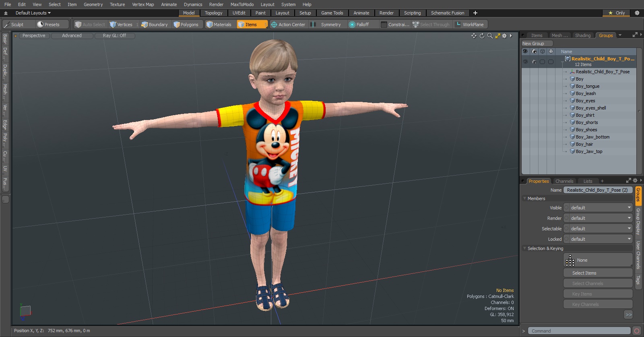Toggle Select Through mode

pos(431,25)
